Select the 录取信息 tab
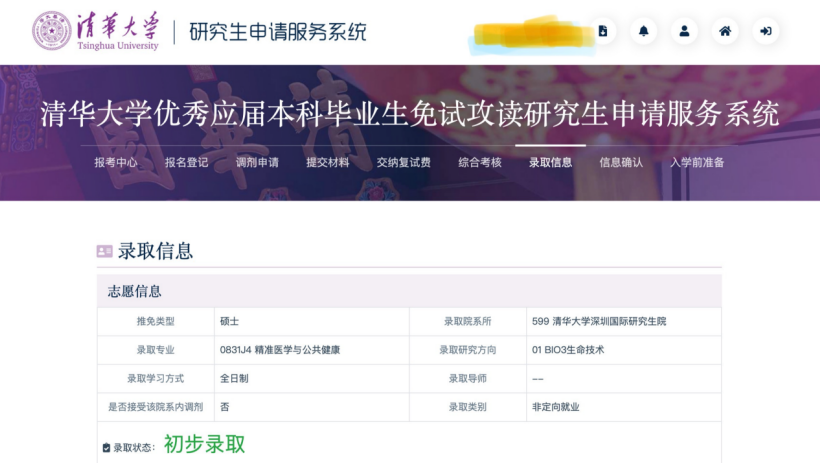820x463 pixels. [551, 163]
